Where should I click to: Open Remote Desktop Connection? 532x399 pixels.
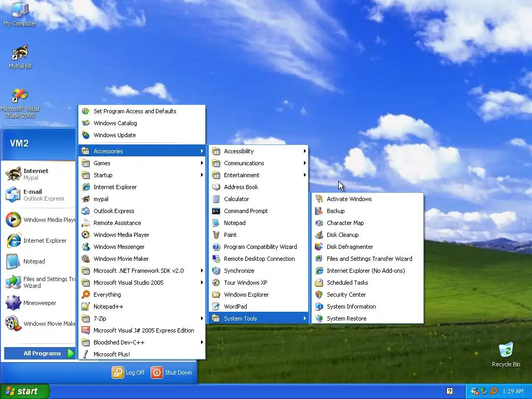pyautogui.click(x=259, y=259)
